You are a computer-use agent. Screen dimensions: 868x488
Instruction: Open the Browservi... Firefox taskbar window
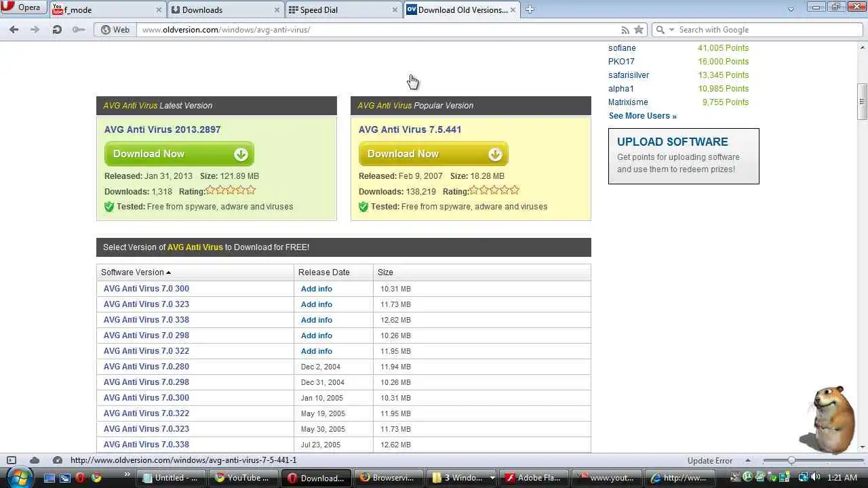coord(389,478)
